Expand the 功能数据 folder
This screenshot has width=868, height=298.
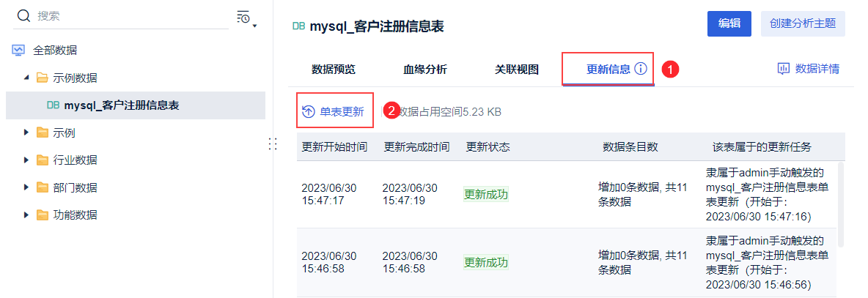[x=26, y=215]
